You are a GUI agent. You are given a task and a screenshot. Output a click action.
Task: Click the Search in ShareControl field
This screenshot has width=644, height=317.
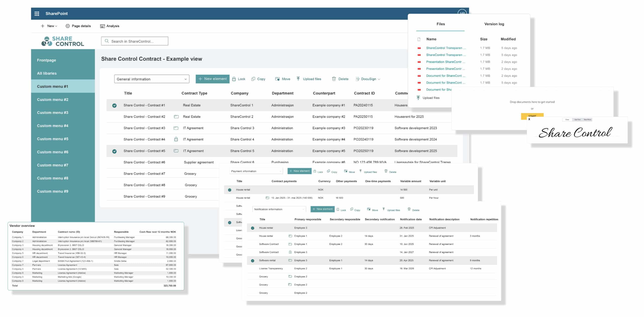(135, 41)
